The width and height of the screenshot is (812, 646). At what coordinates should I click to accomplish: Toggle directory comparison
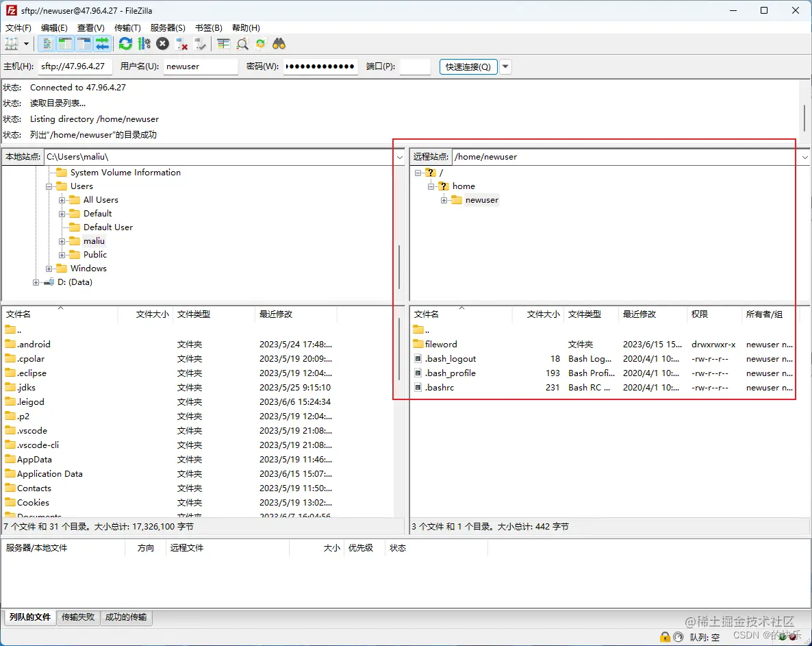242,44
